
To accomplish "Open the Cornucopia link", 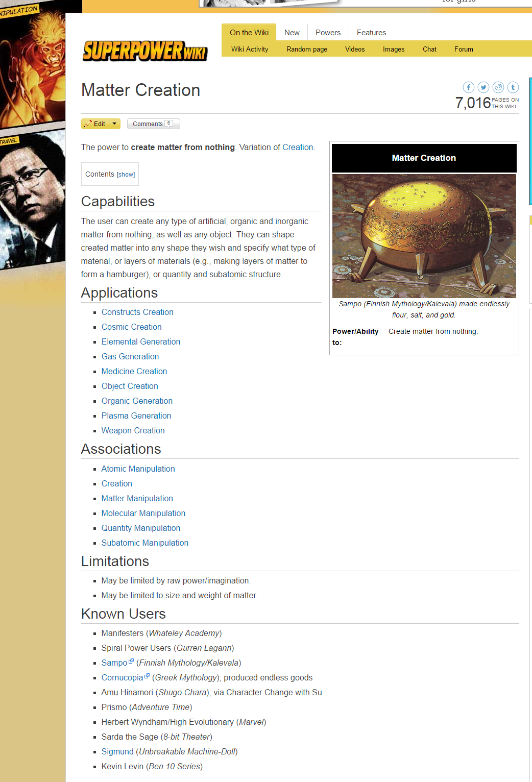I will [122, 677].
